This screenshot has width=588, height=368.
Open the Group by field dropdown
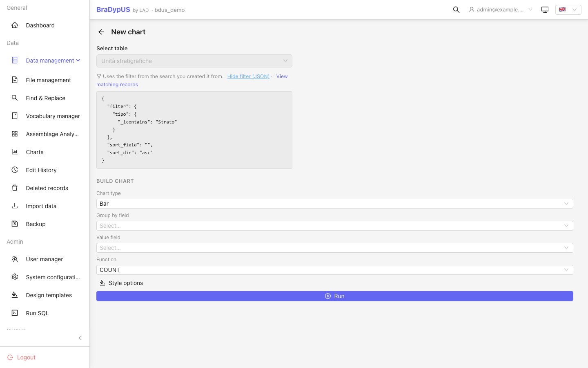click(x=335, y=226)
